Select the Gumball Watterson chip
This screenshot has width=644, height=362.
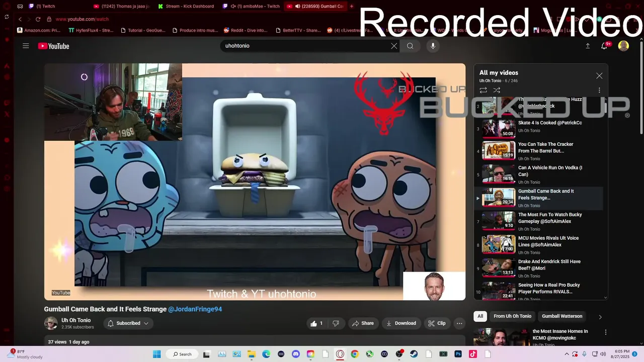pyautogui.click(x=562, y=316)
